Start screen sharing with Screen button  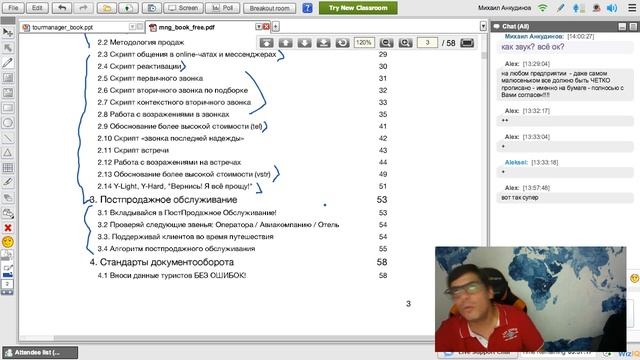(x=183, y=8)
